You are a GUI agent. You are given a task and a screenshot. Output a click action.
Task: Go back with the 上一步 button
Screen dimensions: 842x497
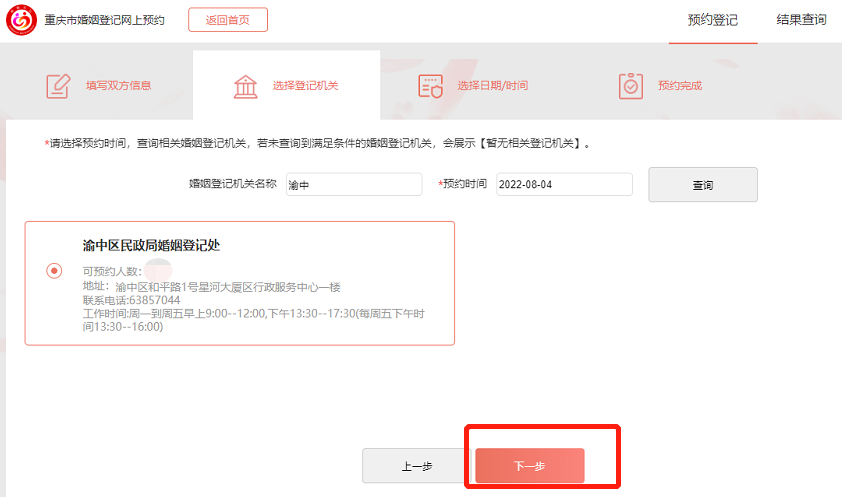pyautogui.click(x=416, y=466)
